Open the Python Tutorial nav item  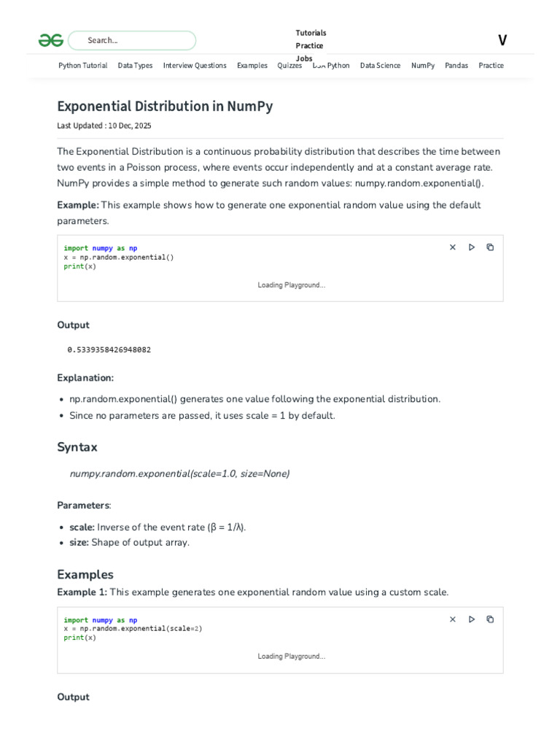tap(82, 66)
